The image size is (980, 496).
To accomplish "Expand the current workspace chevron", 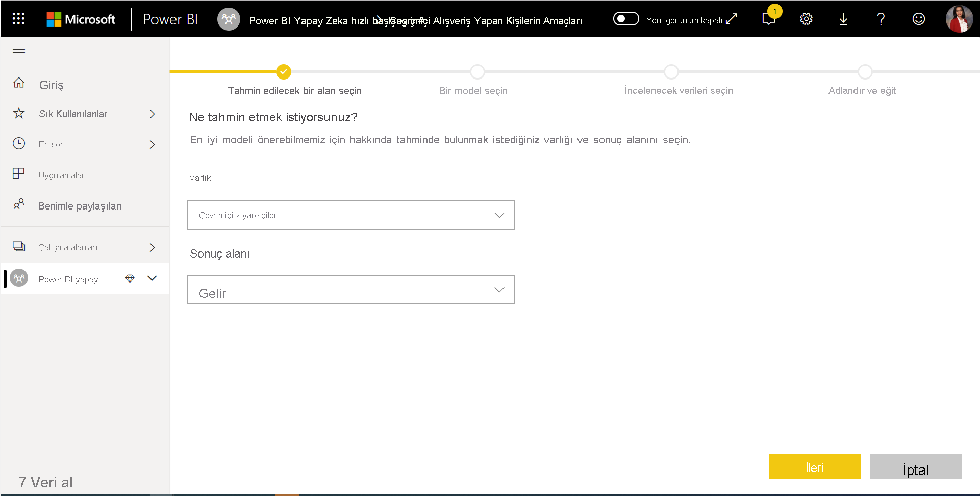I will [152, 278].
